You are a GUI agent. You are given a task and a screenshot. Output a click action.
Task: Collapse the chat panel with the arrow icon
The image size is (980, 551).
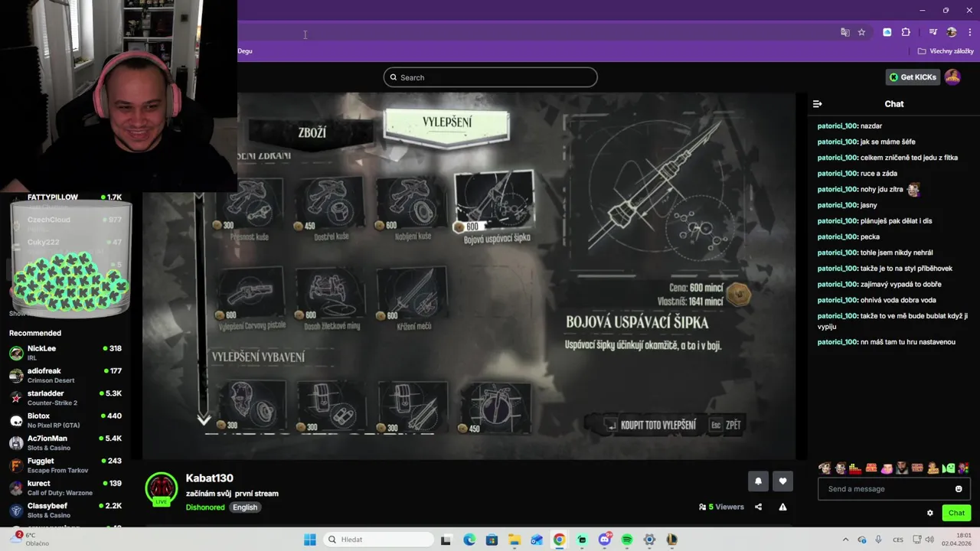[x=817, y=104]
